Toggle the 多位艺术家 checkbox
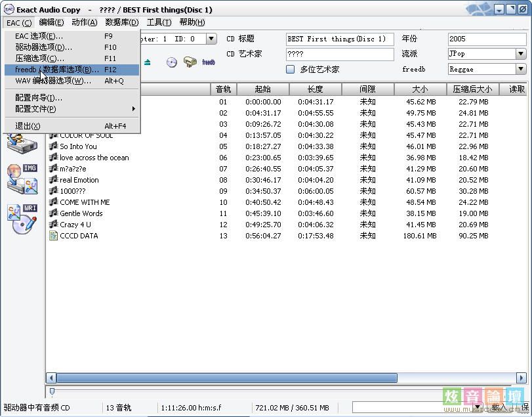Screen dimensions: 532x417 [290, 69]
